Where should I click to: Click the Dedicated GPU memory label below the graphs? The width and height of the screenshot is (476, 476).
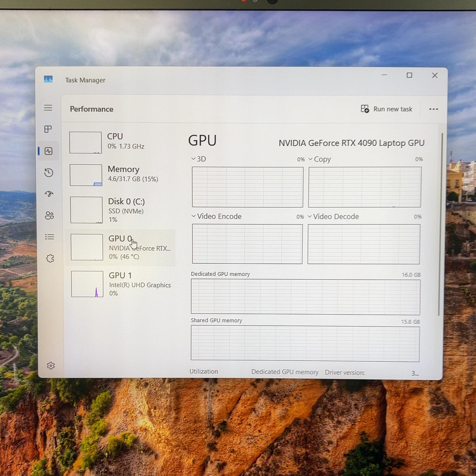285,372
